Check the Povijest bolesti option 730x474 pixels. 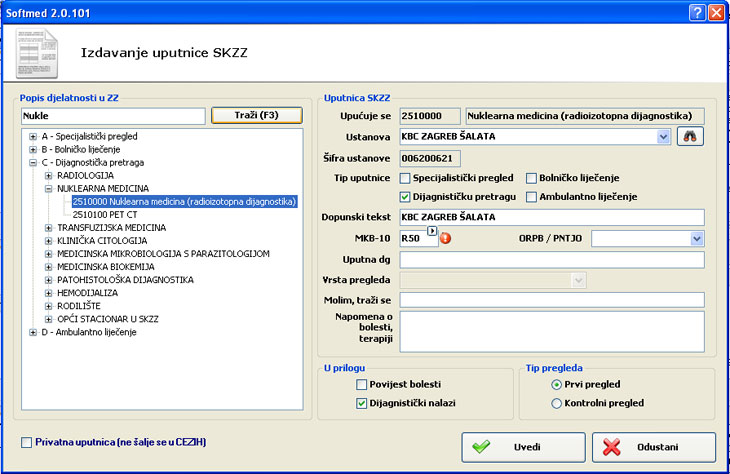coord(361,385)
